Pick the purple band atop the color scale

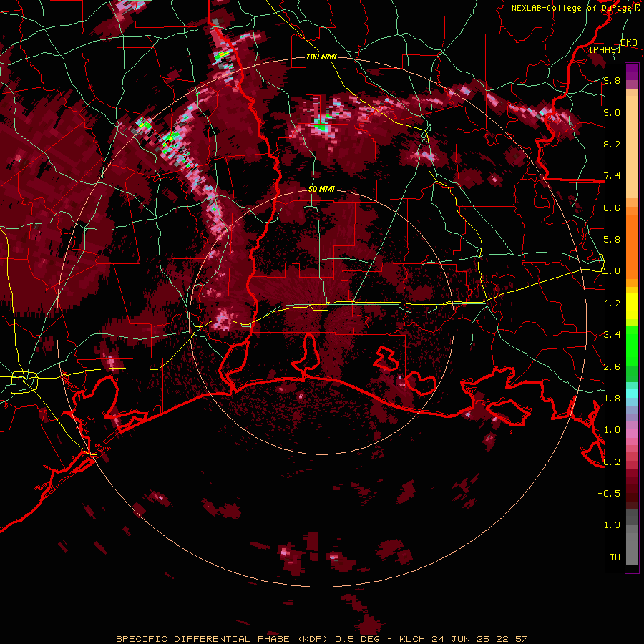632,72
